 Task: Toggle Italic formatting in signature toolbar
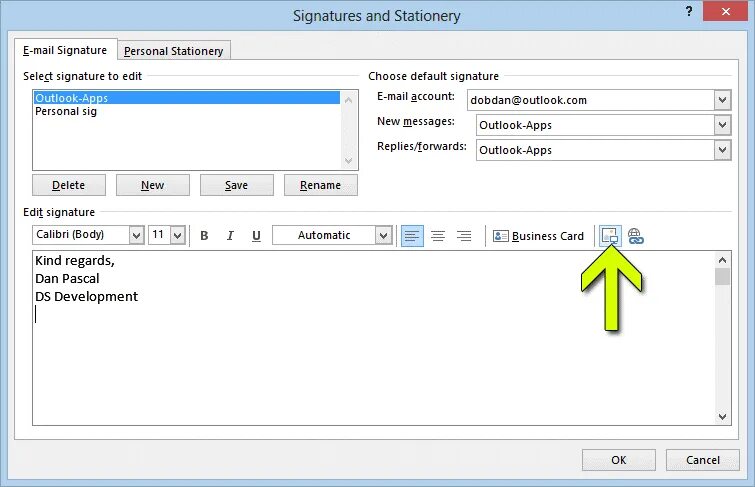point(230,236)
